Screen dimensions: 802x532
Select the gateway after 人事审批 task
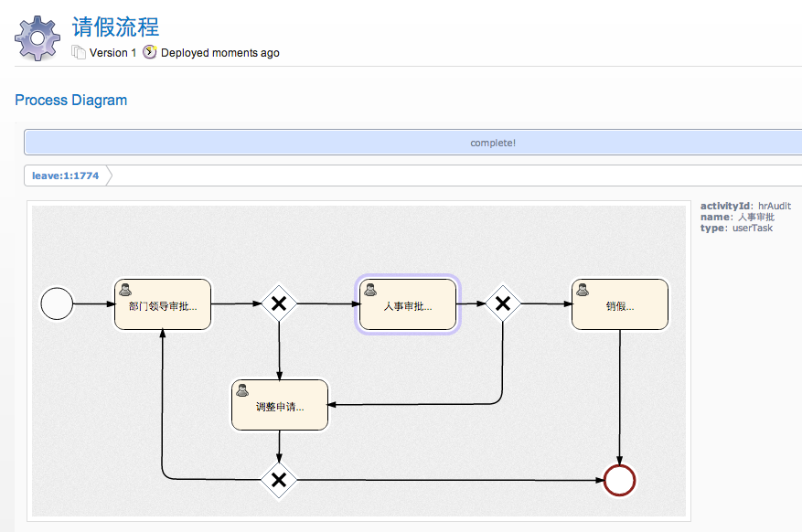coord(502,303)
